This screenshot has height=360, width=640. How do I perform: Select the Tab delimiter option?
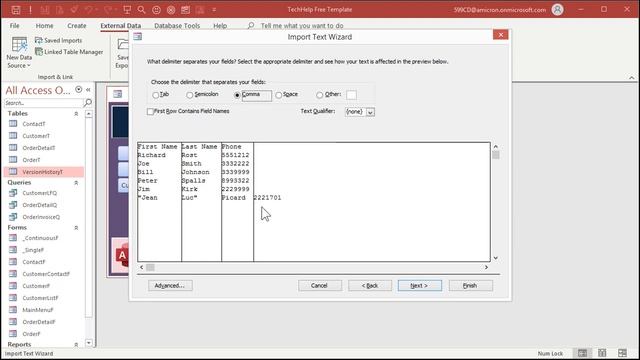156,95
